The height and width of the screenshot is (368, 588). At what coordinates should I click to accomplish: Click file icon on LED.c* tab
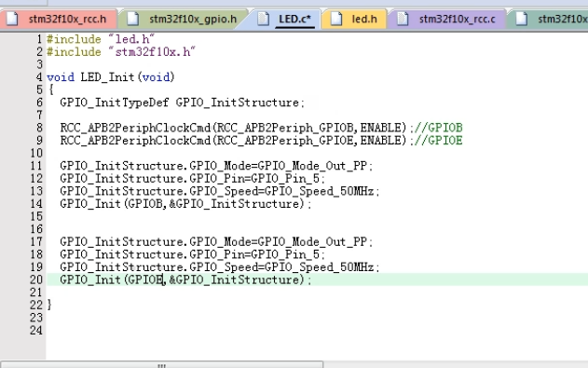tap(263, 19)
